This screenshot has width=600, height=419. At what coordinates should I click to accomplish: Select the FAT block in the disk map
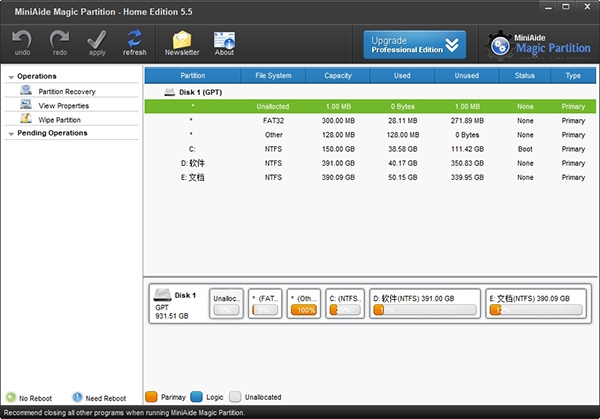pos(265,304)
